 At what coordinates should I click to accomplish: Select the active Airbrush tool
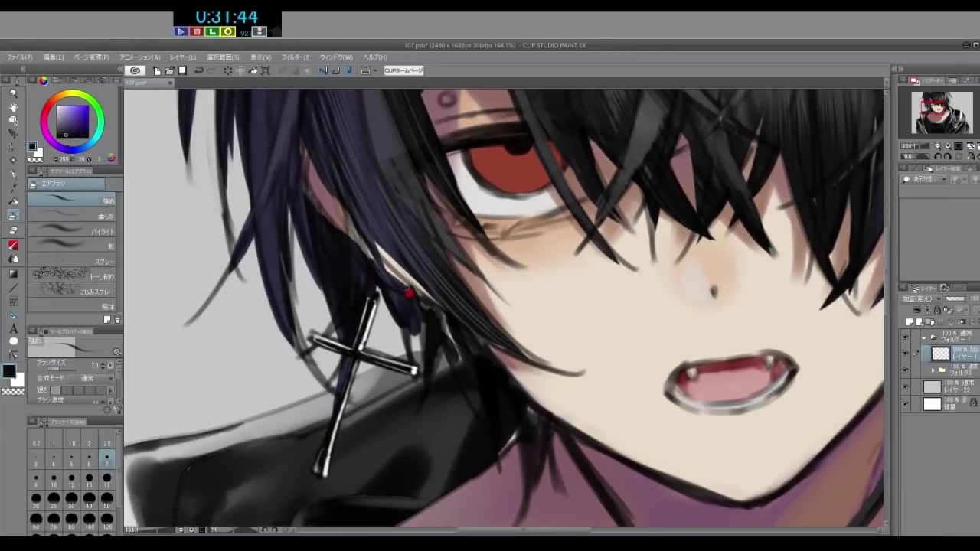point(13,214)
